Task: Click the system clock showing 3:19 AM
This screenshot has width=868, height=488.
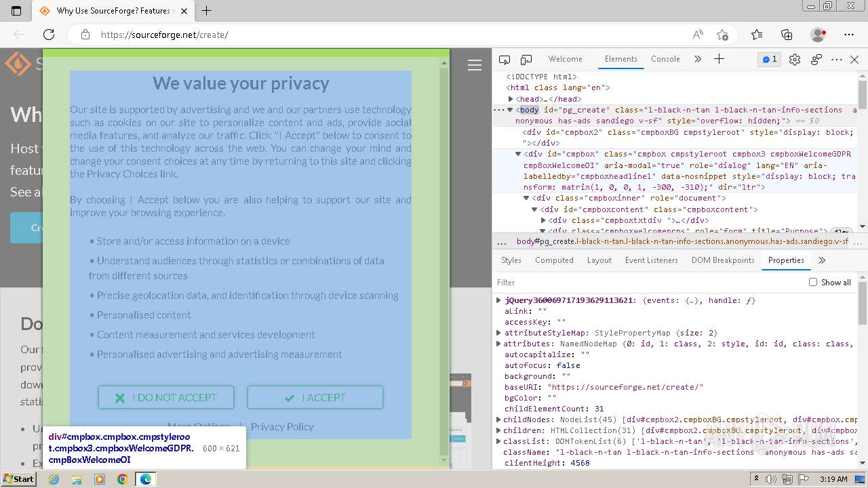Action: coord(833,479)
